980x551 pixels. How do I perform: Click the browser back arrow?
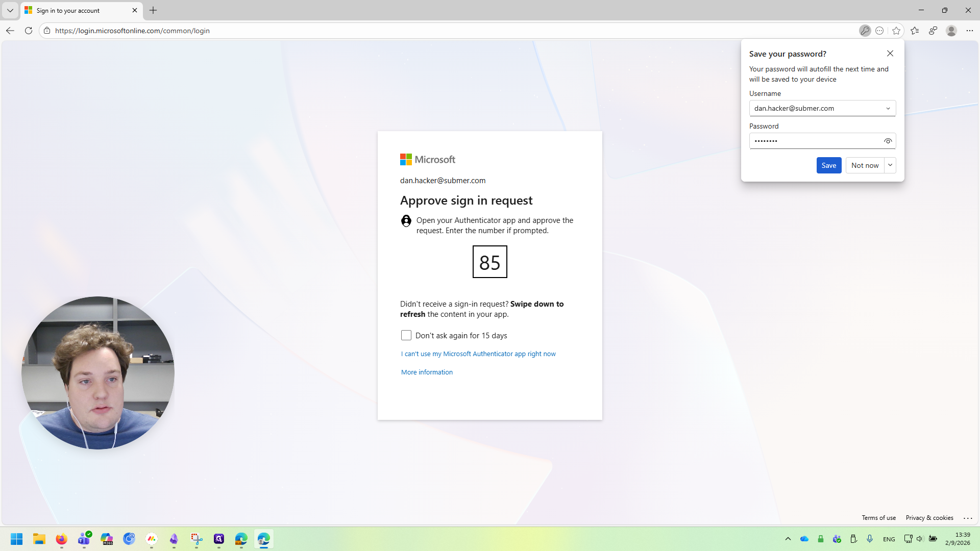[x=10, y=31]
